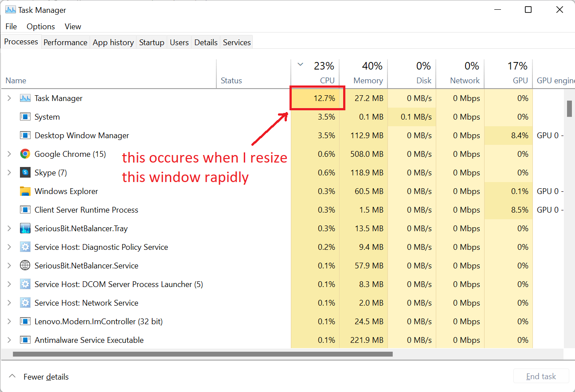This screenshot has width=575, height=392.
Task: Sort processes by Name column
Action: pos(108,74)
